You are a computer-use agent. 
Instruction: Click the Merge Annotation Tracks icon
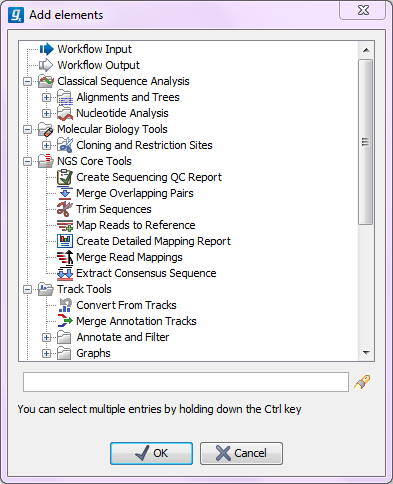(x=65, y=321)
